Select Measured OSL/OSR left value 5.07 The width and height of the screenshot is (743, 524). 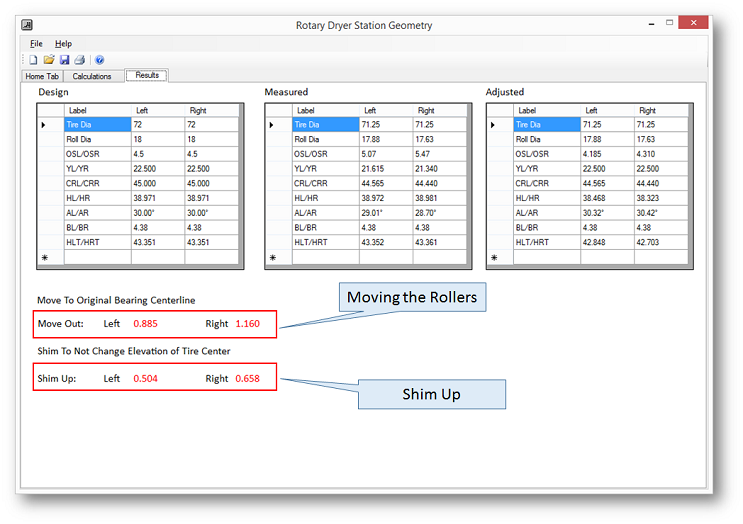point(386,154)
